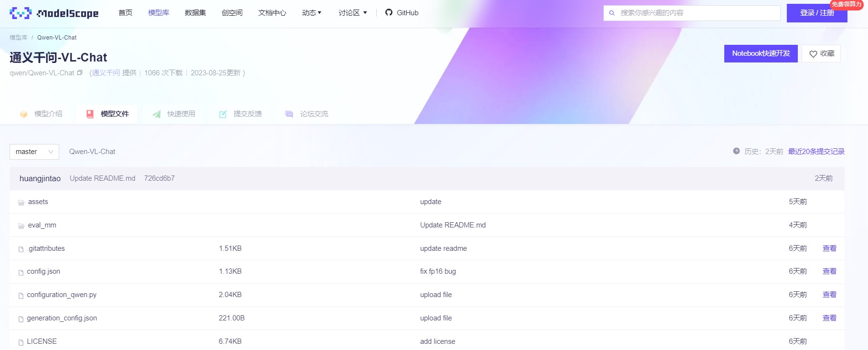868x350 pixels.
Task: Open the GitHub link in navigation
Action: click(x=402, y=13)
